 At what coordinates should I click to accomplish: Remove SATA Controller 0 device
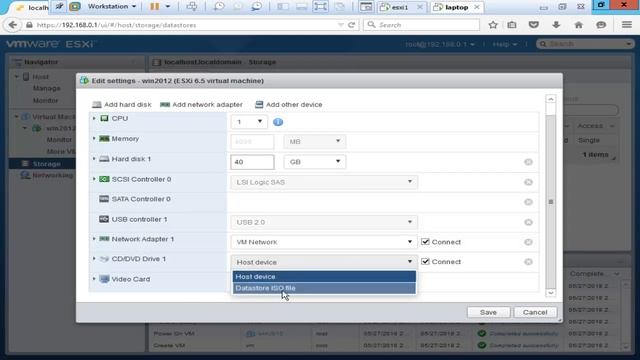[528, 202]
